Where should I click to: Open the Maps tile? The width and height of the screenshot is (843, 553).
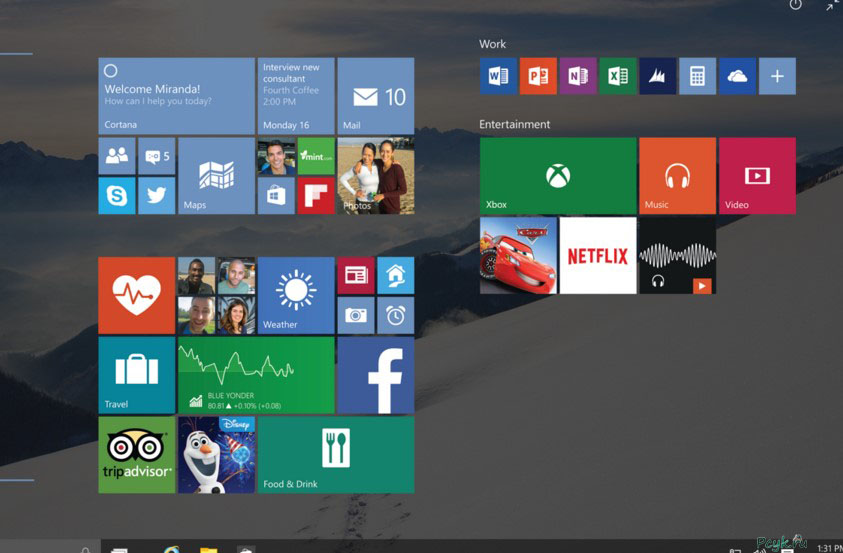216,176
